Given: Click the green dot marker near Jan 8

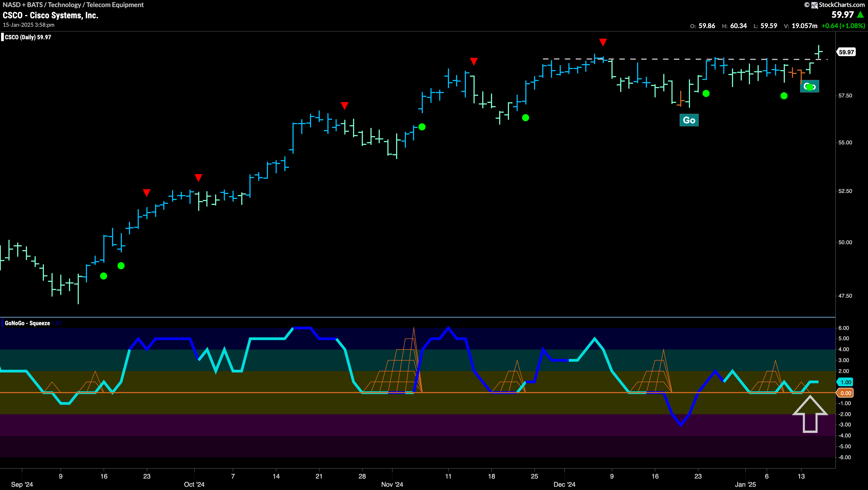Looking at the screenshot, I should click(x=784, y=96).
